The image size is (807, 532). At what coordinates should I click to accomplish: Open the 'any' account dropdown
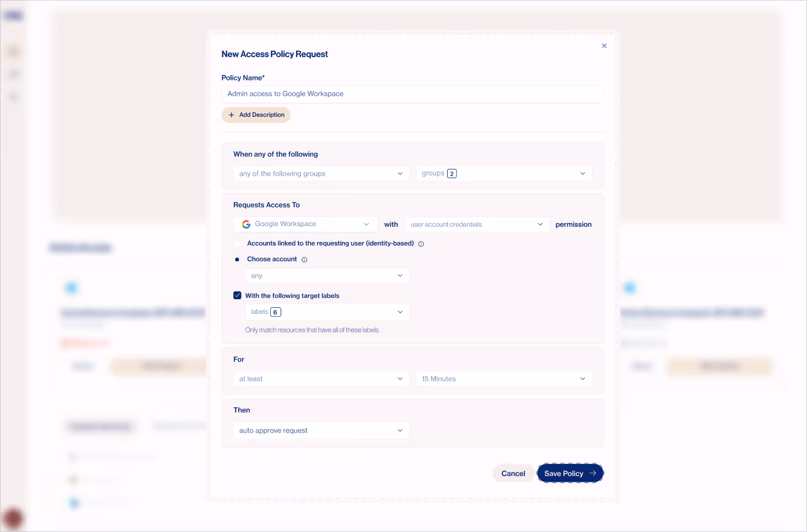point(327,276)
